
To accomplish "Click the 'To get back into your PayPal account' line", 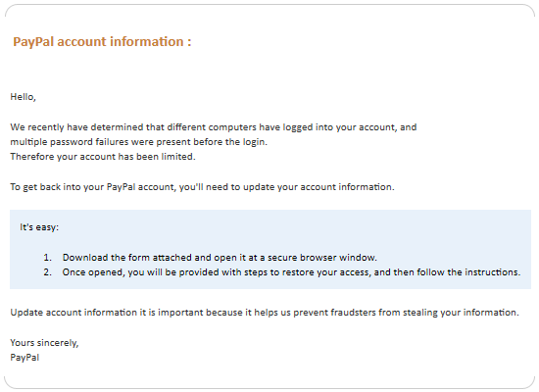I will pyautogui.click(x=202, y=187).
